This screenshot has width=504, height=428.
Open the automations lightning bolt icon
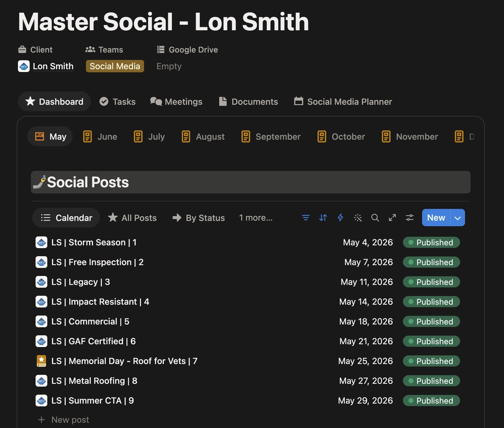[340, 218]
